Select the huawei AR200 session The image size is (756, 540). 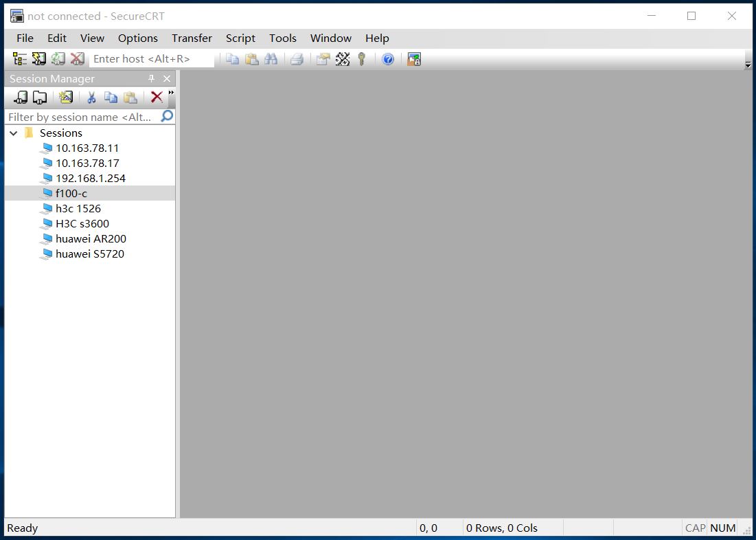pyautogui.click(x=91, y=239)
